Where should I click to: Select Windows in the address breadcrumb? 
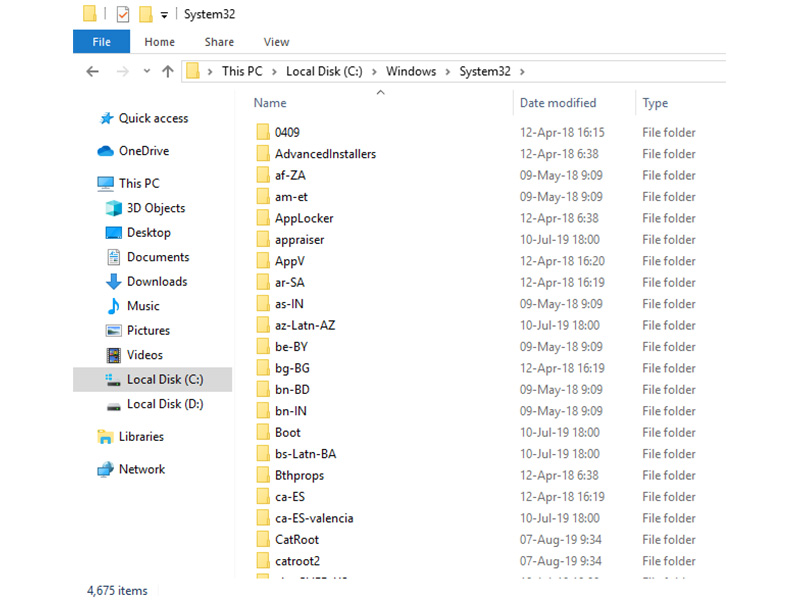point(411,71)
